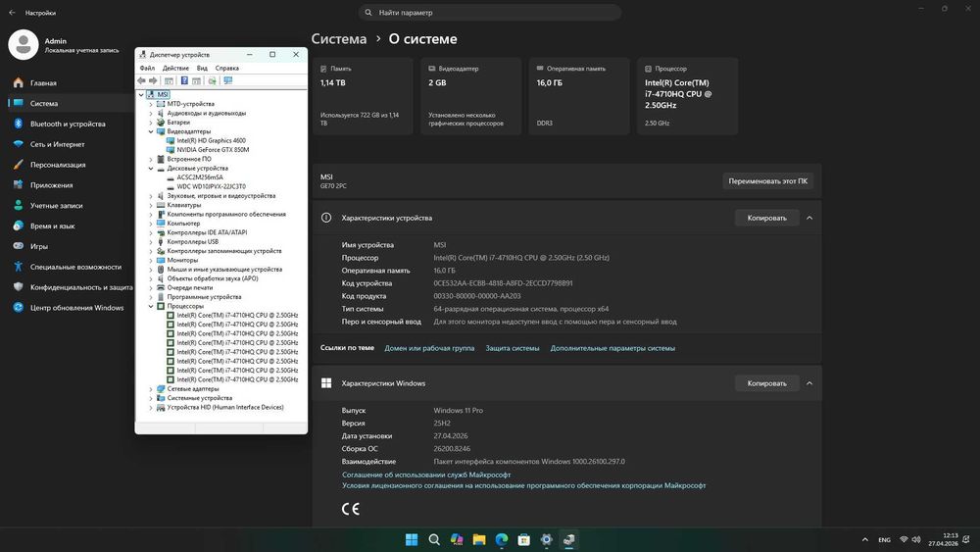Select the WDC WD10JPVX disk drive
980x552 pixels.
point(211,186)
